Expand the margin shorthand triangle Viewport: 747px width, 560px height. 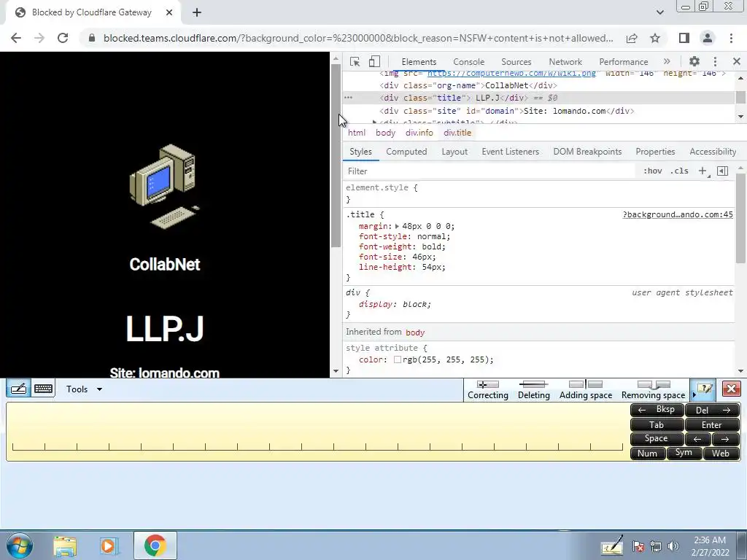click(x=397, y=226)
